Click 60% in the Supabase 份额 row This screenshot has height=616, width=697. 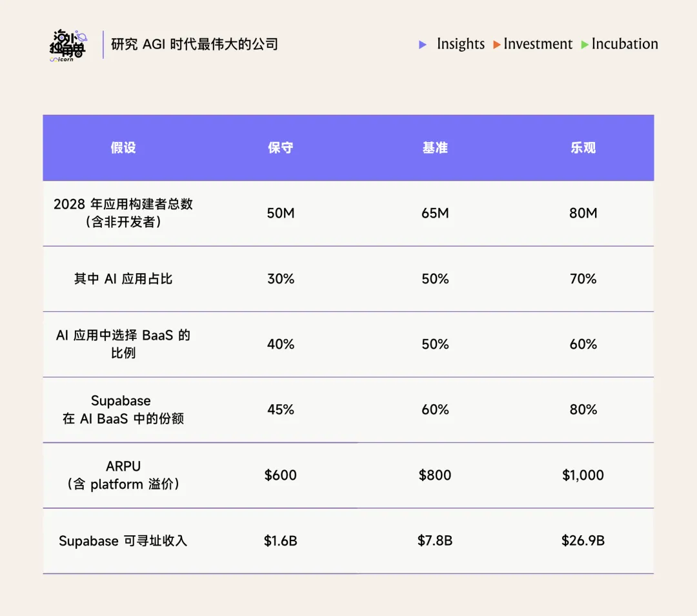[435, 409]
